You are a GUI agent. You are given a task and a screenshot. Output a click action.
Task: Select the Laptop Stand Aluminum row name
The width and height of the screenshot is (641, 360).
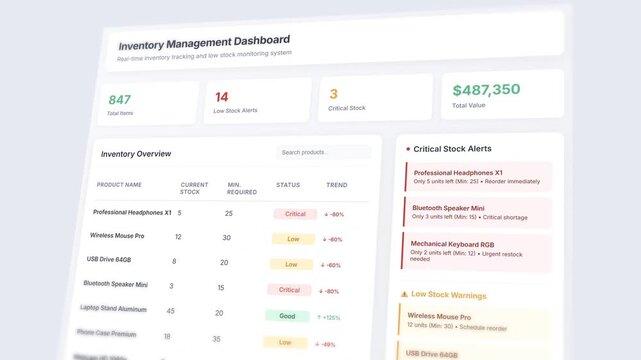[x=113, y=309]
